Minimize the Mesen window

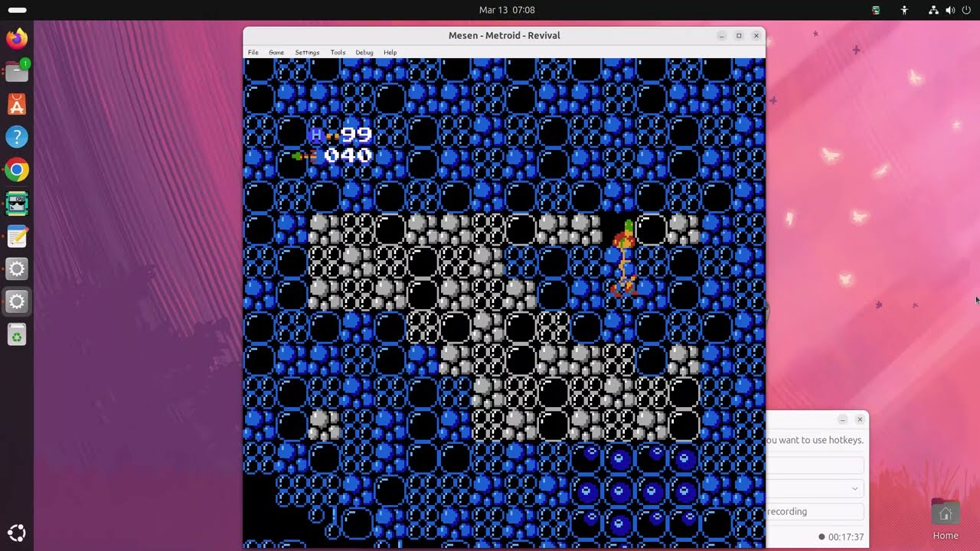pyautogui.click(x=721, y=36)
